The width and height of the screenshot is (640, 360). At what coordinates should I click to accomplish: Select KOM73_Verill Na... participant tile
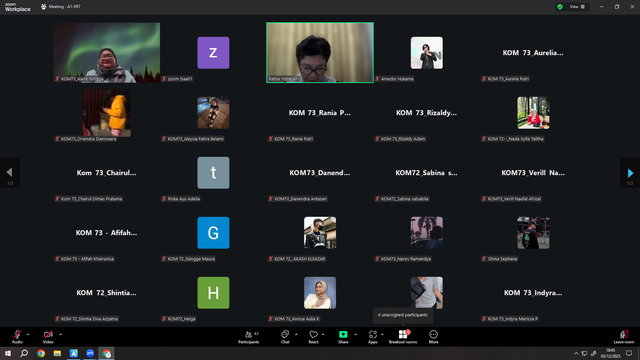533,173
